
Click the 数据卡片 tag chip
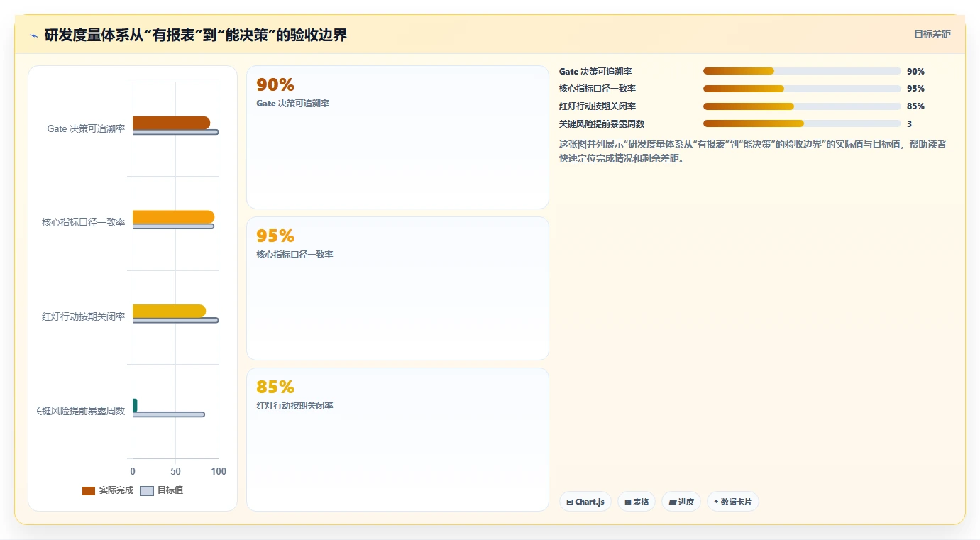click(732, 502)
